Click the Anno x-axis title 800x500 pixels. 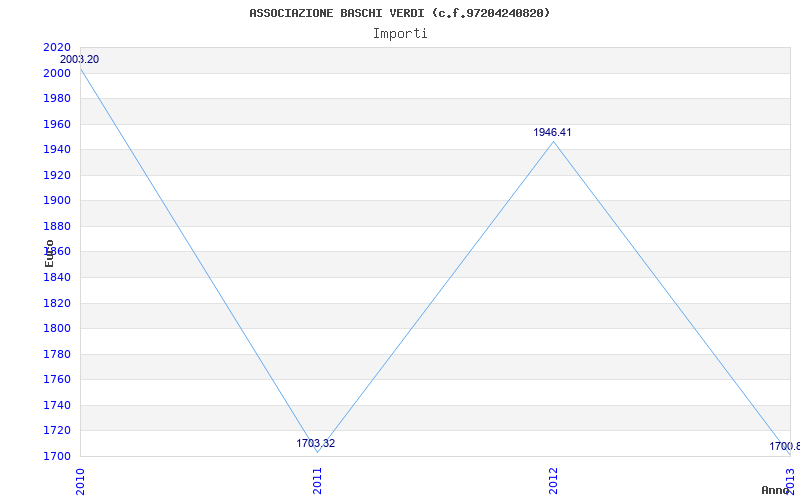pos(775,490)
